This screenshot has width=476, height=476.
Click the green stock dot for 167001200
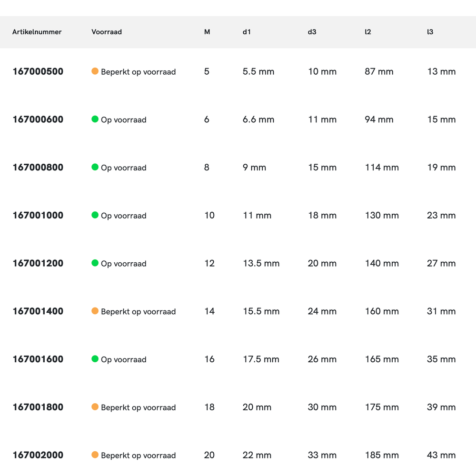click(95, 263)
